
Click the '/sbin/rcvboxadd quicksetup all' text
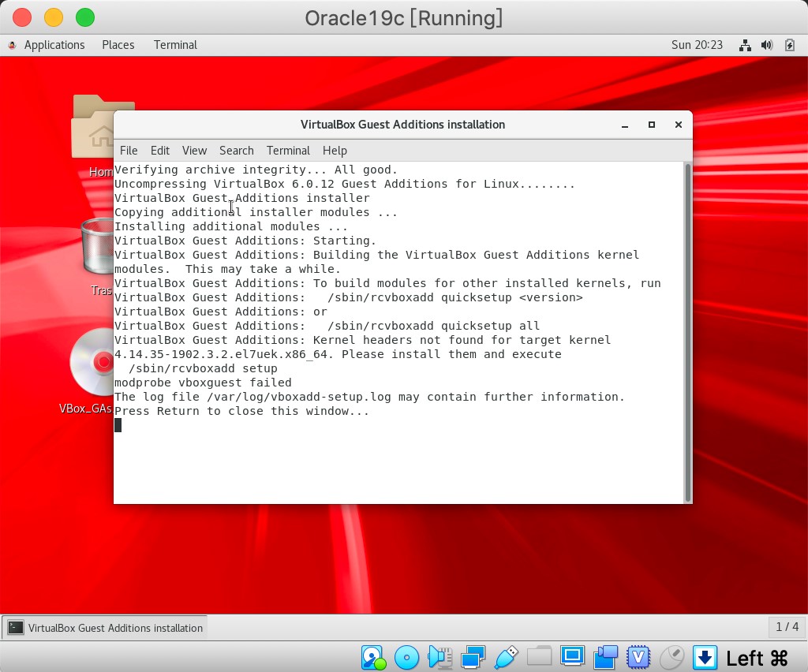pyautogui.click(x=433, y=326)
